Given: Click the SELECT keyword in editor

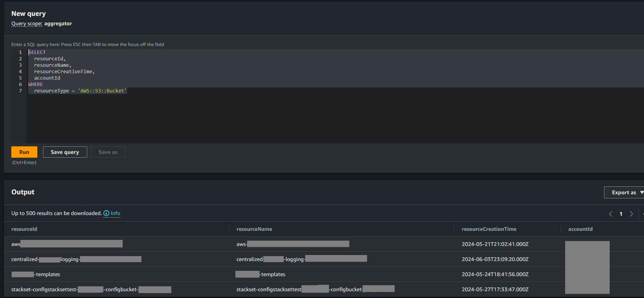Looking at the screenshot, I should (x=37, y=52).
